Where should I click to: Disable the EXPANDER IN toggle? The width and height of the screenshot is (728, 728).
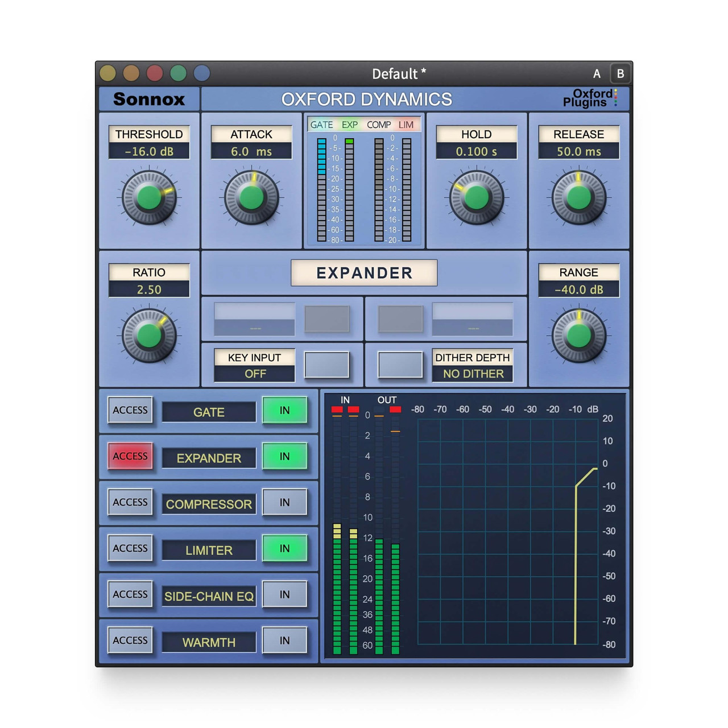[x=284, y=457]
